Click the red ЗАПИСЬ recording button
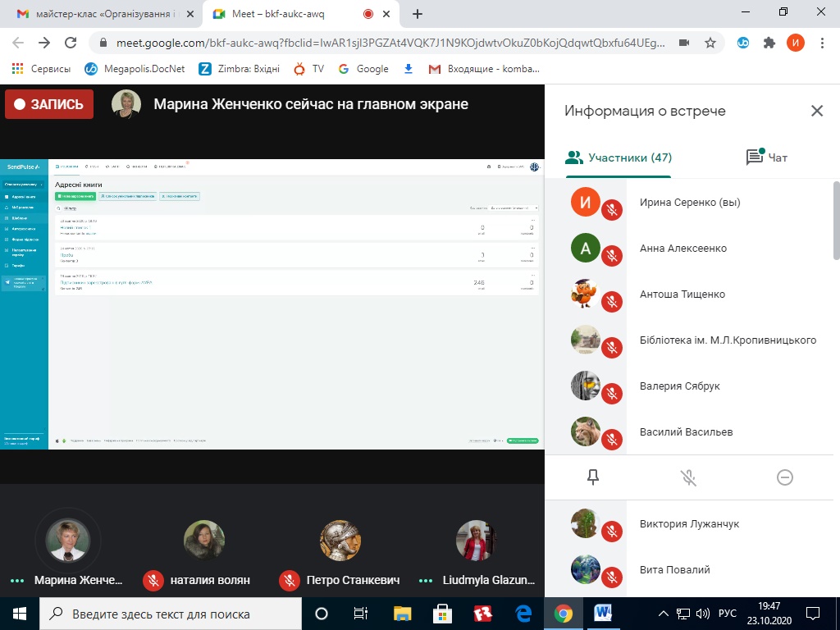The image size is (840, 630). click(49, 104)
